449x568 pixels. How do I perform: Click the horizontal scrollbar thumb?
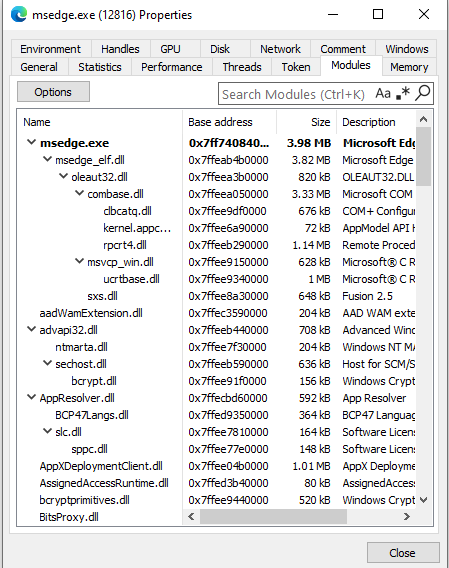tap(273, 516)
